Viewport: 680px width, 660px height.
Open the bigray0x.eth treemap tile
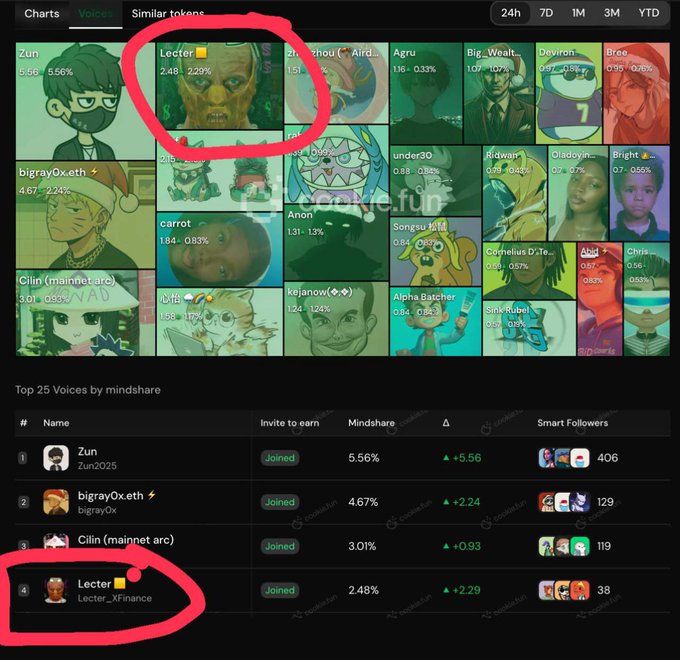coord(85,215)
